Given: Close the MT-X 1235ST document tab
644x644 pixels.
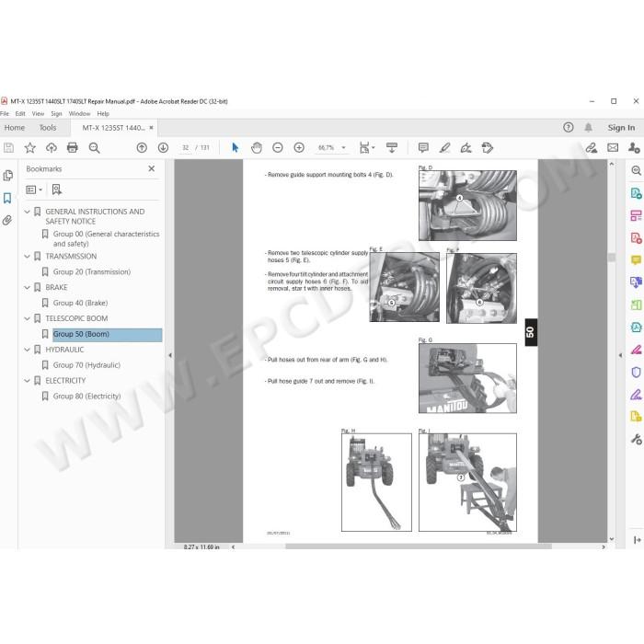Looking at the screenshot, I should [151, 128].
